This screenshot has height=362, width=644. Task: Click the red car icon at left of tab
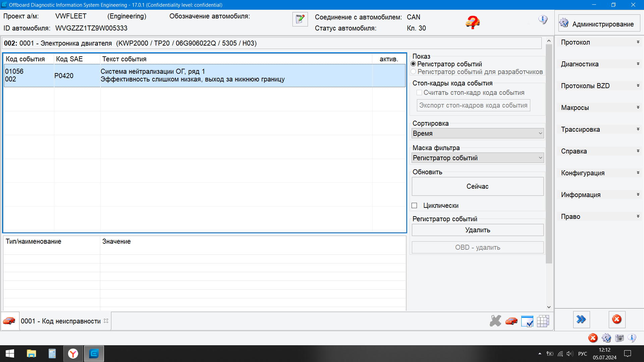click(9, 321)
